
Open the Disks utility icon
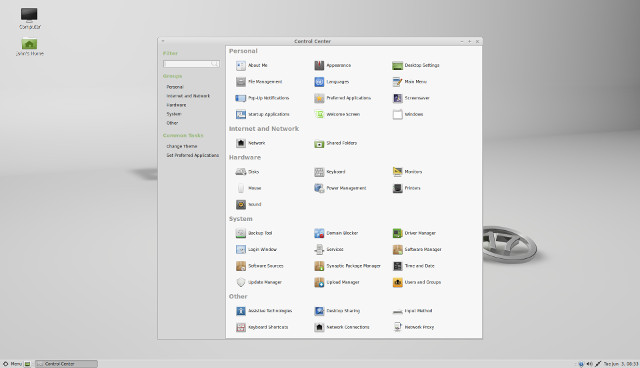coord(241,172)
